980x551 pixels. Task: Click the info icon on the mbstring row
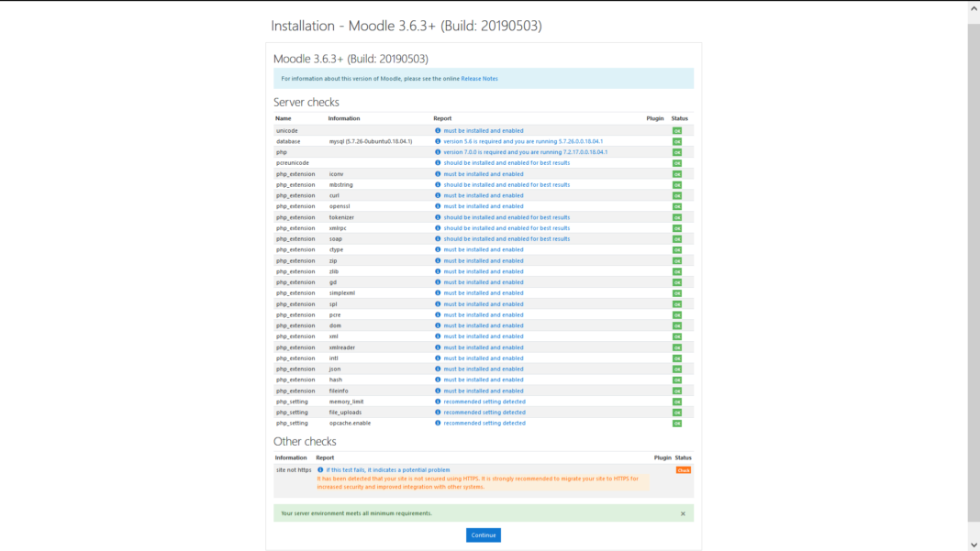437,184
